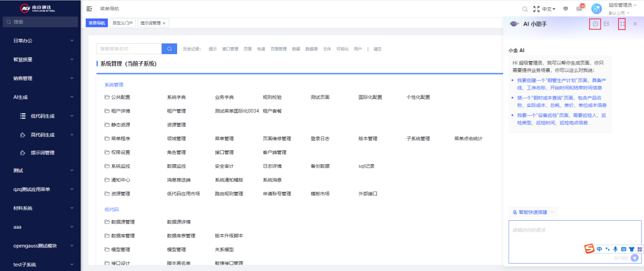Open the 默认公司 company dropdown
Screen dimensions: 644x271
click(619, 13)
